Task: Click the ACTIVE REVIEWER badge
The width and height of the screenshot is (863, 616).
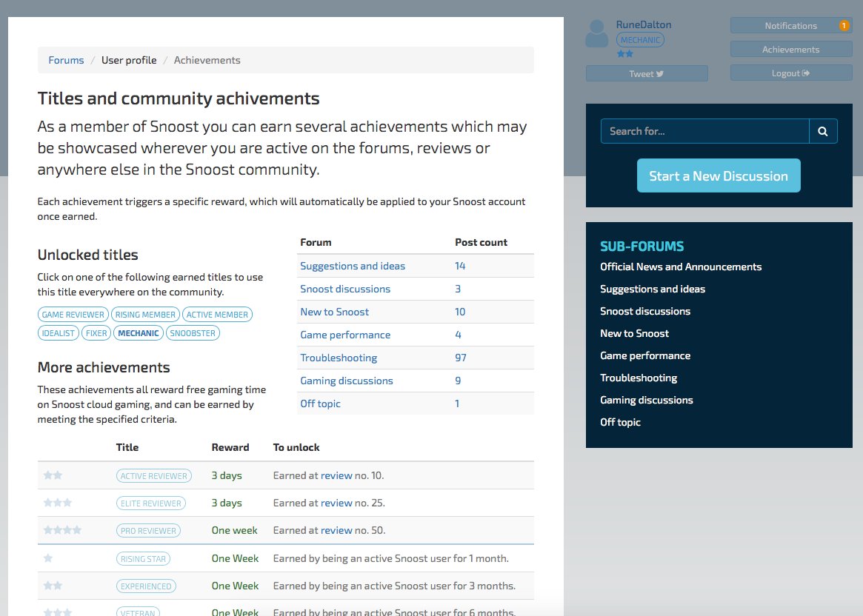Action: pos(153,476)
